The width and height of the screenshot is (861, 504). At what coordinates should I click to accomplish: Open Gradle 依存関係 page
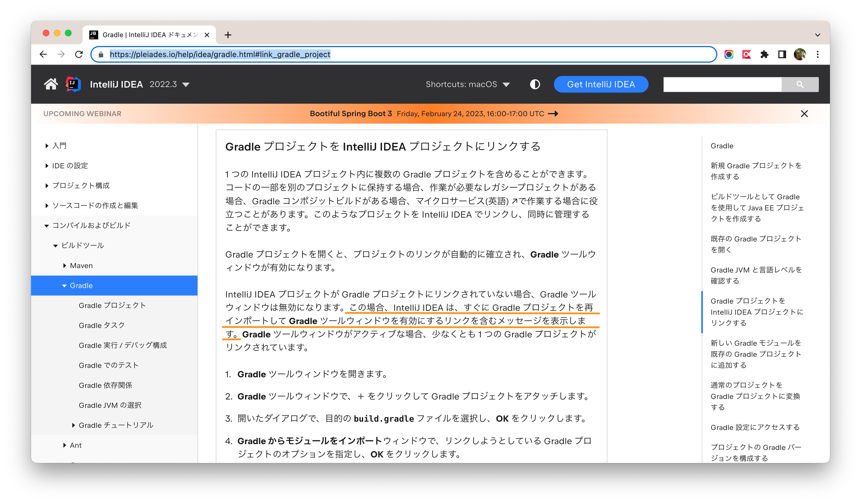[106, 385]
